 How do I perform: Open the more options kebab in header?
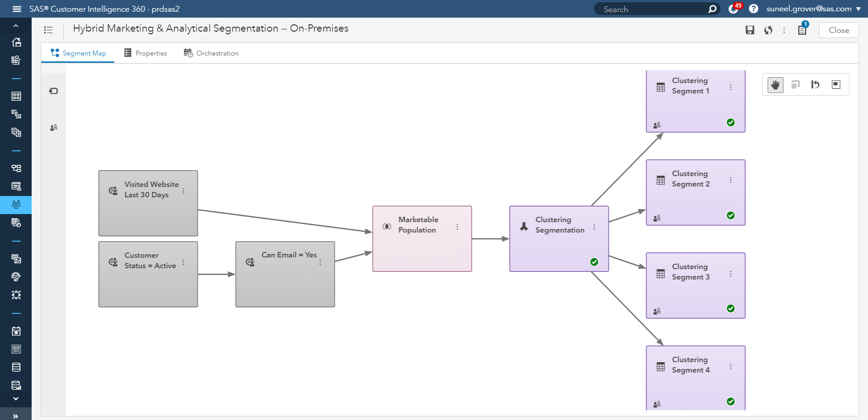pyautogui.click(x=784, y=30)
